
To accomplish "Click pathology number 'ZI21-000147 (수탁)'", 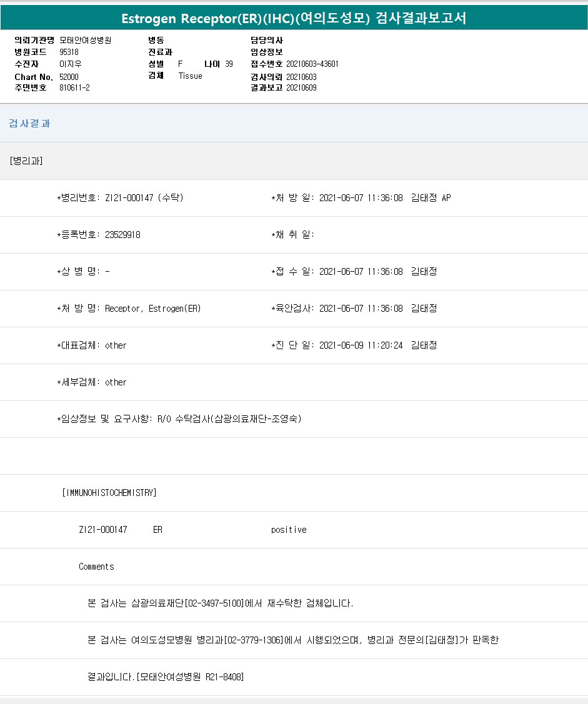I will (x=144, y=198).
